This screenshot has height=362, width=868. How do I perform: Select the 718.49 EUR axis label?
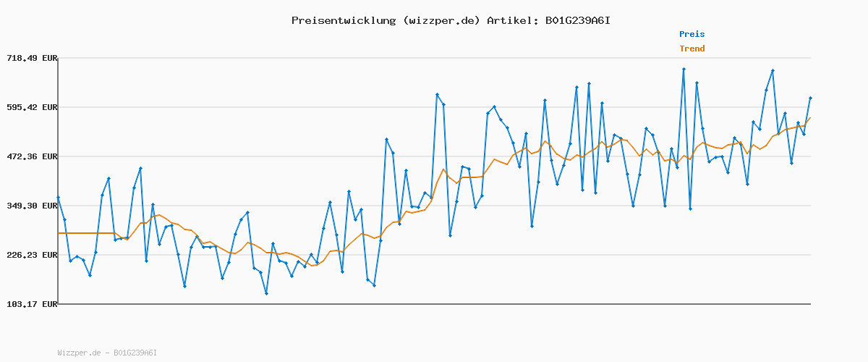[31, 58]
